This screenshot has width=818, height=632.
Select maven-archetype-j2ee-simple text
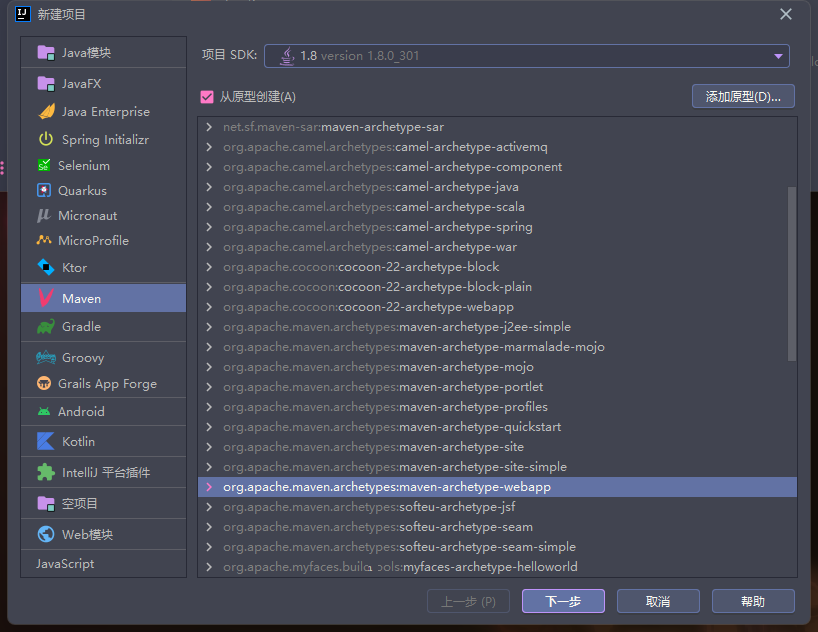point(485,327)
